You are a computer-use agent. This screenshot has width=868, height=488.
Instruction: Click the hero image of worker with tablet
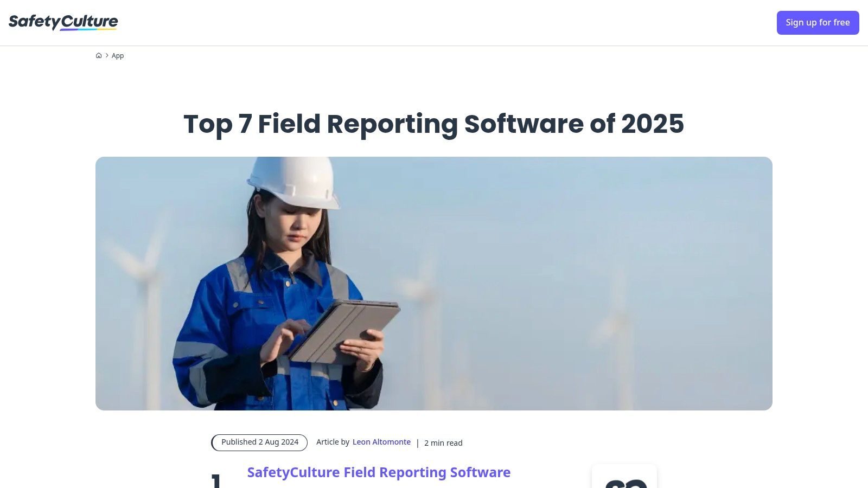[434, 284]
